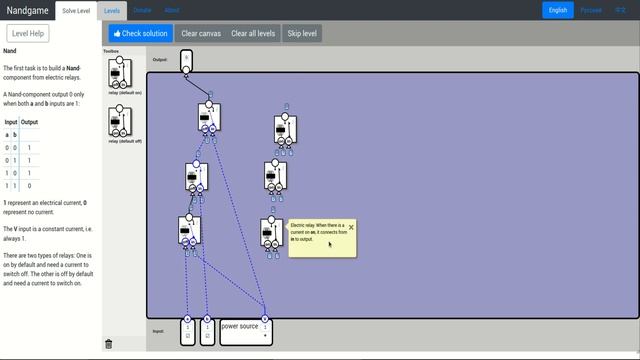
Task: Select the bottom relay in left connected column
Action: [189, 231]
